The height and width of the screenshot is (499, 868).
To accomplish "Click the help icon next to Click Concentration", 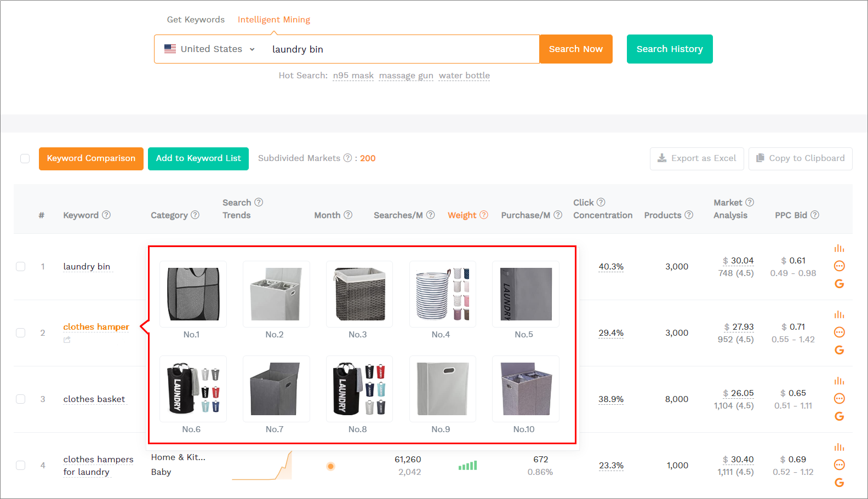I will tap(601, 203).
